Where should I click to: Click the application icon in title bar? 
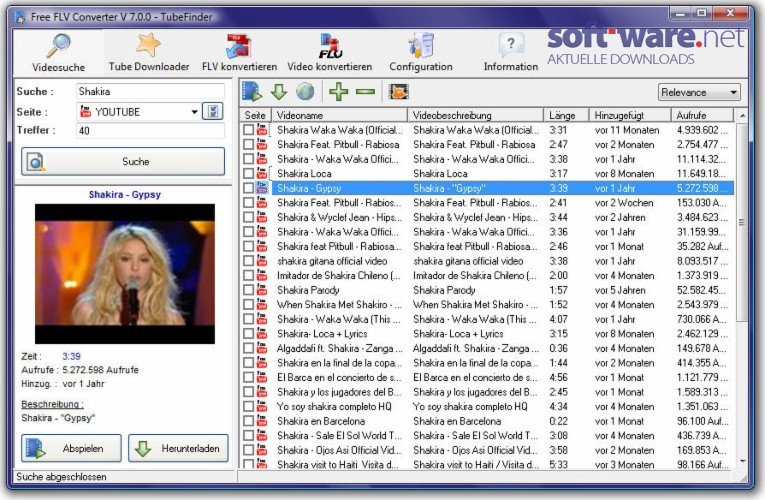point(20,17)
